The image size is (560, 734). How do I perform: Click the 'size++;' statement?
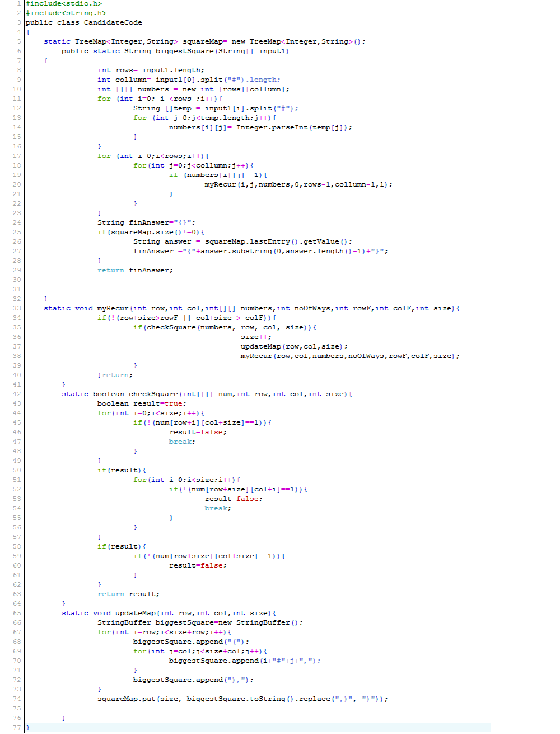[x=256, y=337]
